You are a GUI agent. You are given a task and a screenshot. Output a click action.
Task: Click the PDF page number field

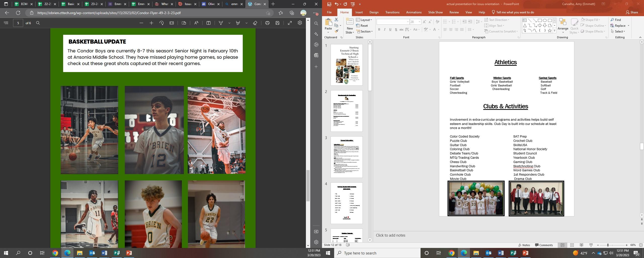[18, 23]
